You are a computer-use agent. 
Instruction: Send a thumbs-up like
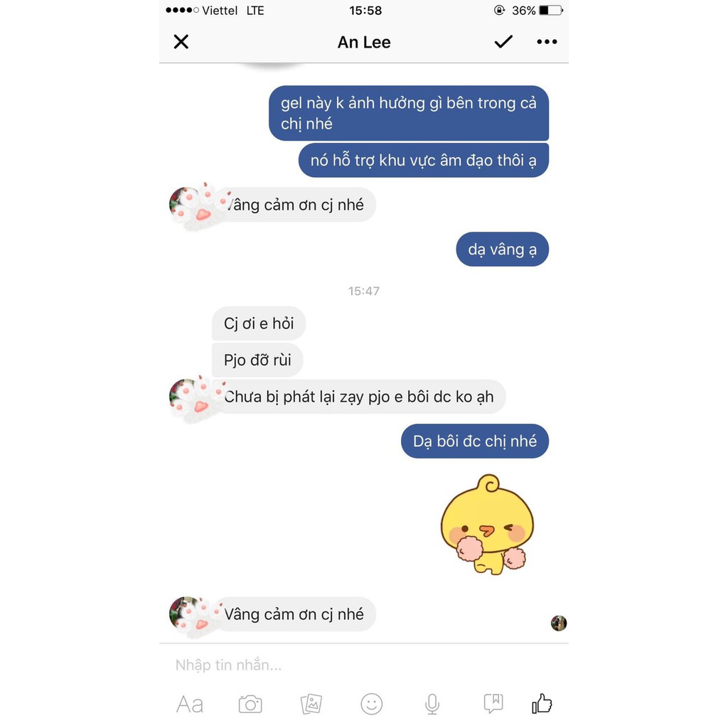(542, 703)
